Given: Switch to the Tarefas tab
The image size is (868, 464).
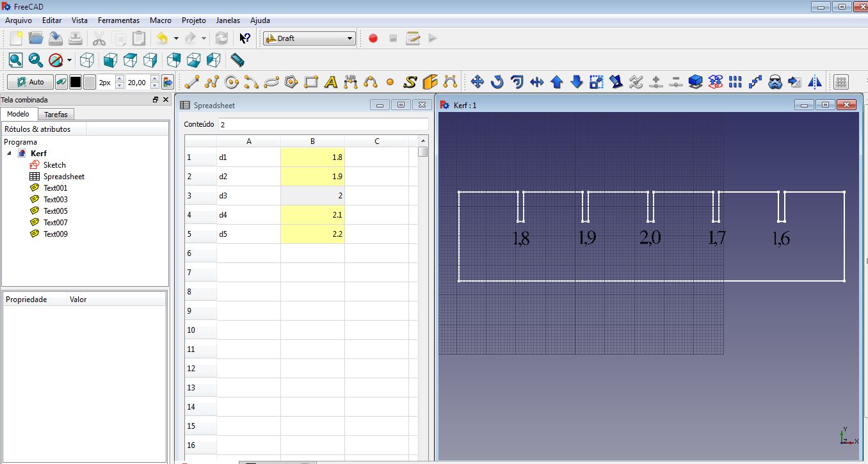Looking at the screenshot, I should 56,115.
